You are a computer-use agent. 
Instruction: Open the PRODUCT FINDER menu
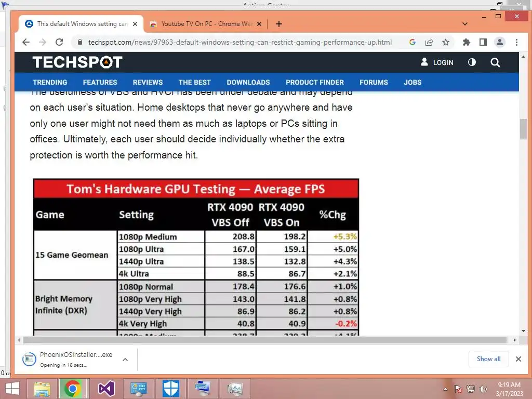click(315, 82)
